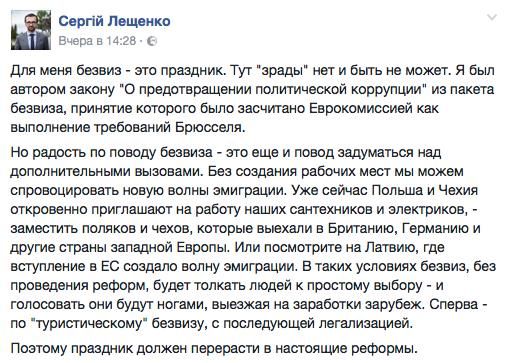508x363 pixels.
Task: Click the phrase голосовать они будут ногами
Action: [109, 304]
